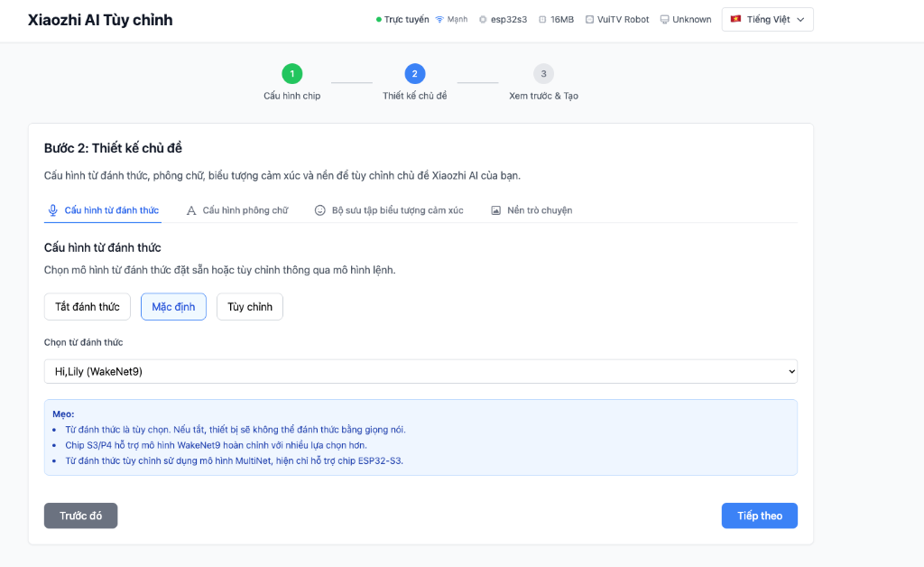
Task: Click the WiFi signal strength icon
Action: click(x=439, y=19)
